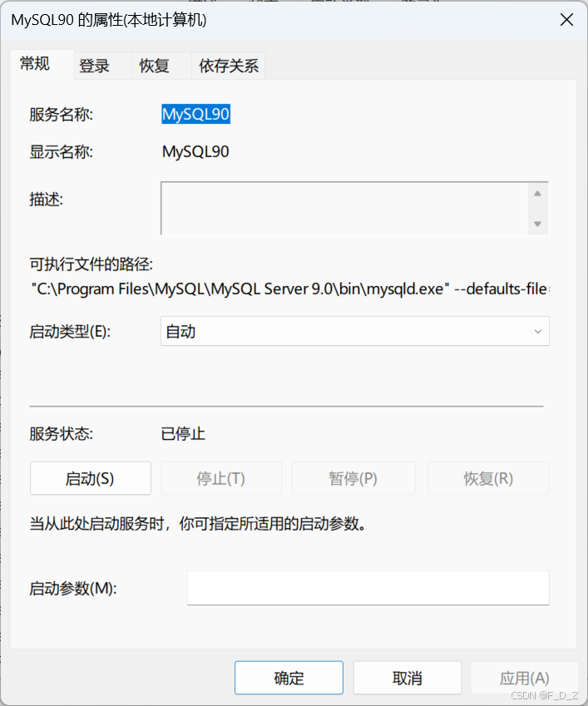Click the 暂停(P) pause button
The width and height of the screenshot is (588, 706).
click(x=353, y=479)
